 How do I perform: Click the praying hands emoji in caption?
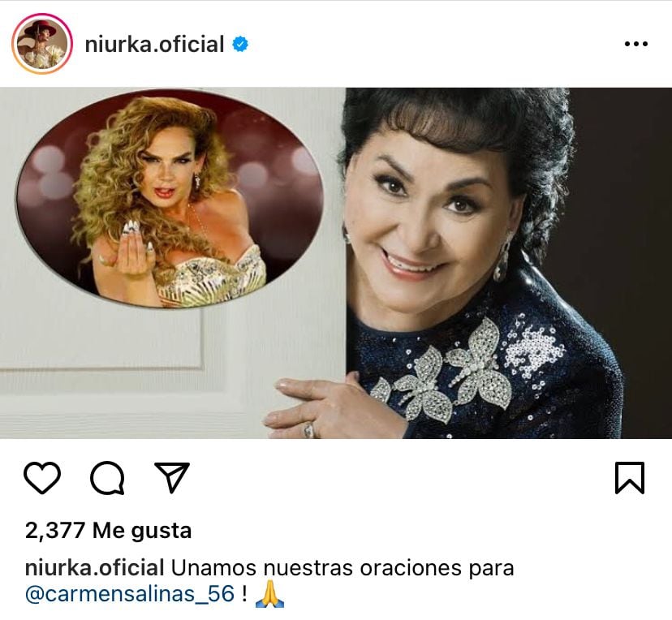click(x=269, y=594)
